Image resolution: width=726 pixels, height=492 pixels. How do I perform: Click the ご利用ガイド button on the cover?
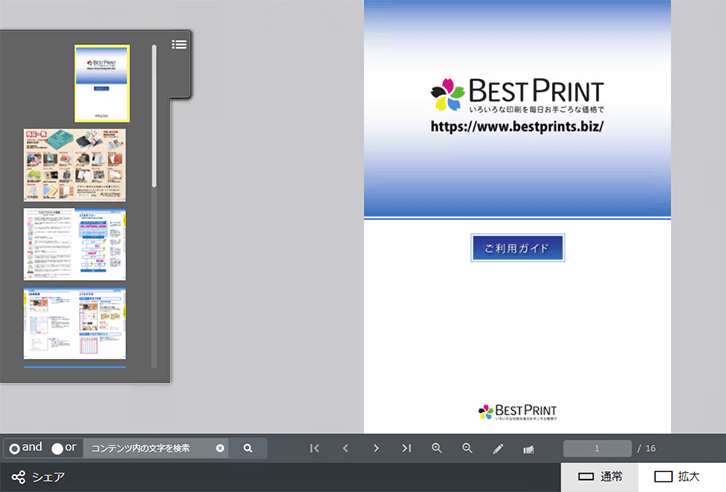(x=518, y=248)
